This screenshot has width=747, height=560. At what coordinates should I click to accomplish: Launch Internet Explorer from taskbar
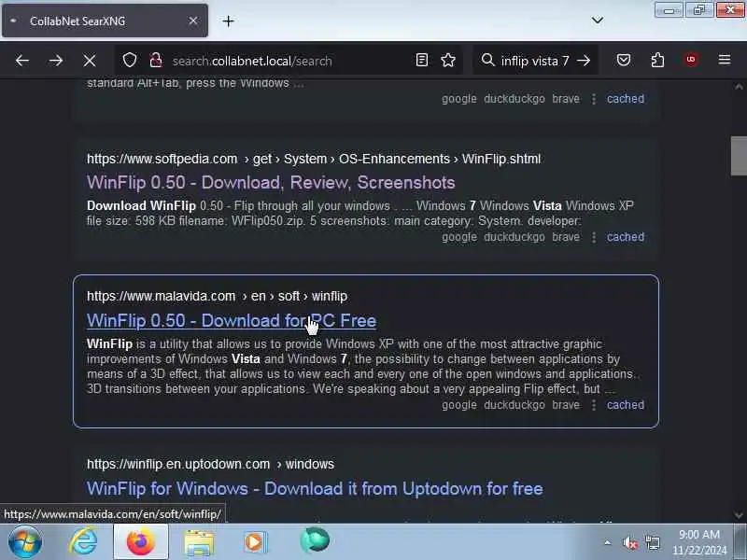click(x=84, y=542)
